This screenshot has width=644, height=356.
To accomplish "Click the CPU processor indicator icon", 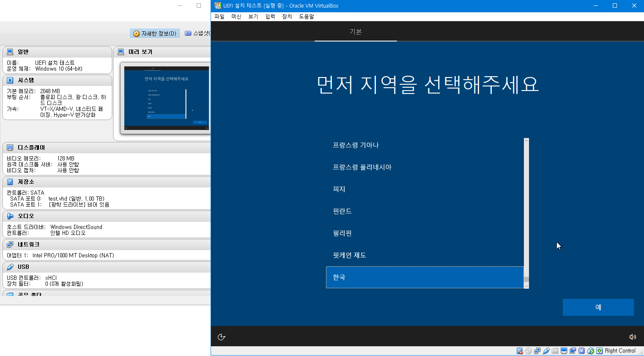I will (x=581, y=350).
